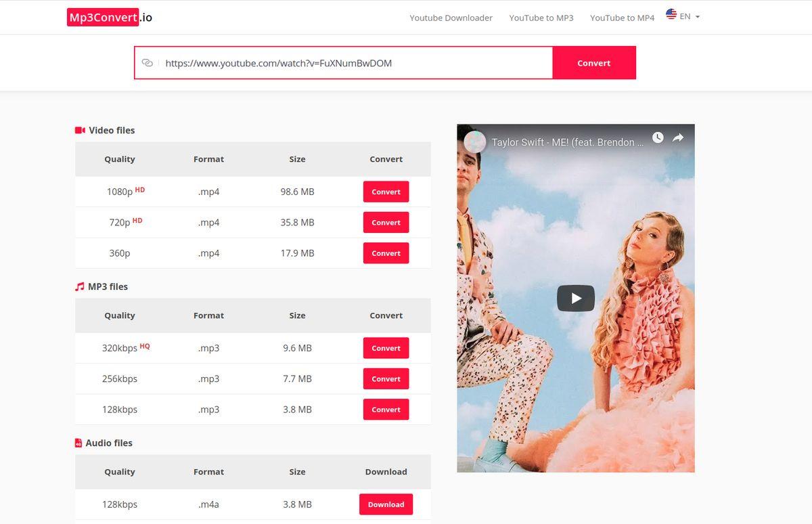Convert the 1080p .mp4 video
The height and width of the screenshot is (524, 812).
[386, 192]
